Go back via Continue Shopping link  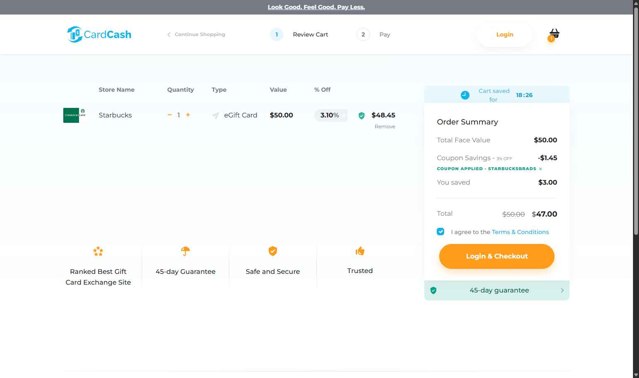[x=196, y=34]
